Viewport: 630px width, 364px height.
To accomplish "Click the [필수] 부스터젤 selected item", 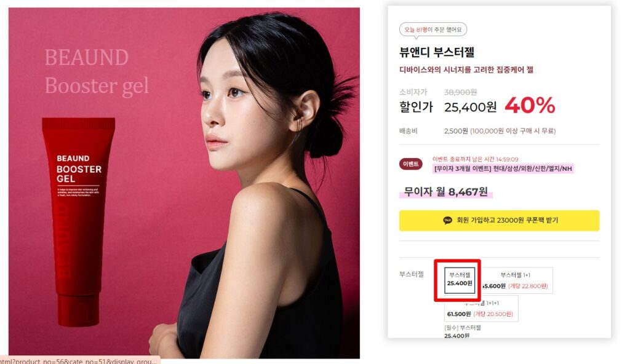I will (x=463, y=331).
